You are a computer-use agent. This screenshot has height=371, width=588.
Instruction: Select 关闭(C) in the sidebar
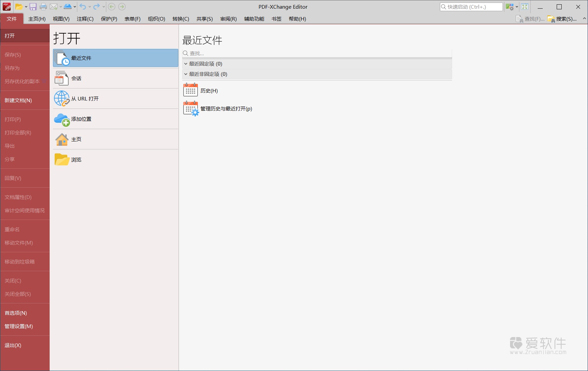tap(25, 281)
